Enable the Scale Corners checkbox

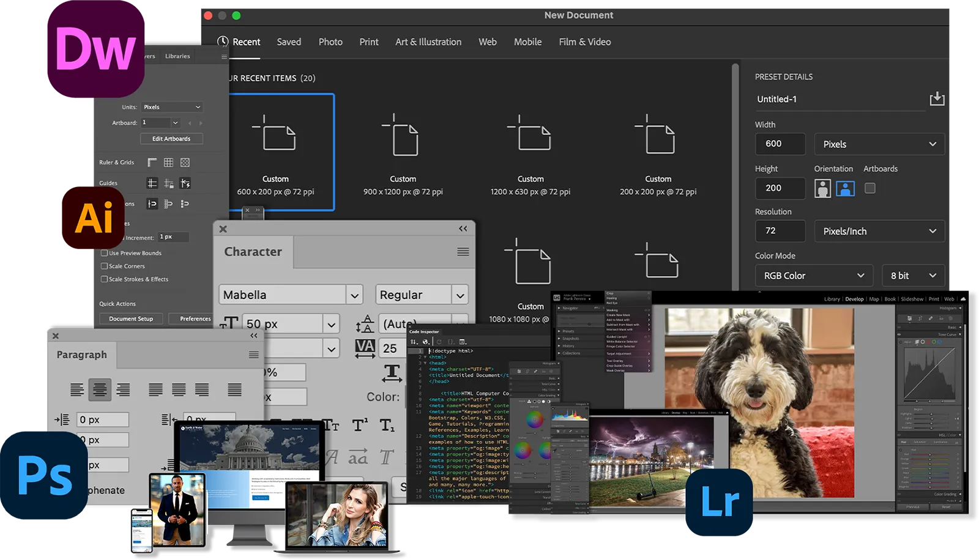click(104, 266)
